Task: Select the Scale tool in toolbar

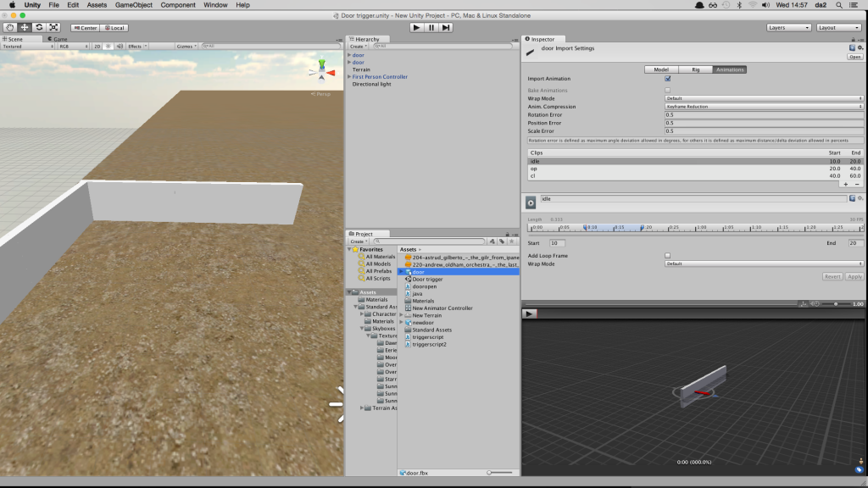Action: point(53,27)
